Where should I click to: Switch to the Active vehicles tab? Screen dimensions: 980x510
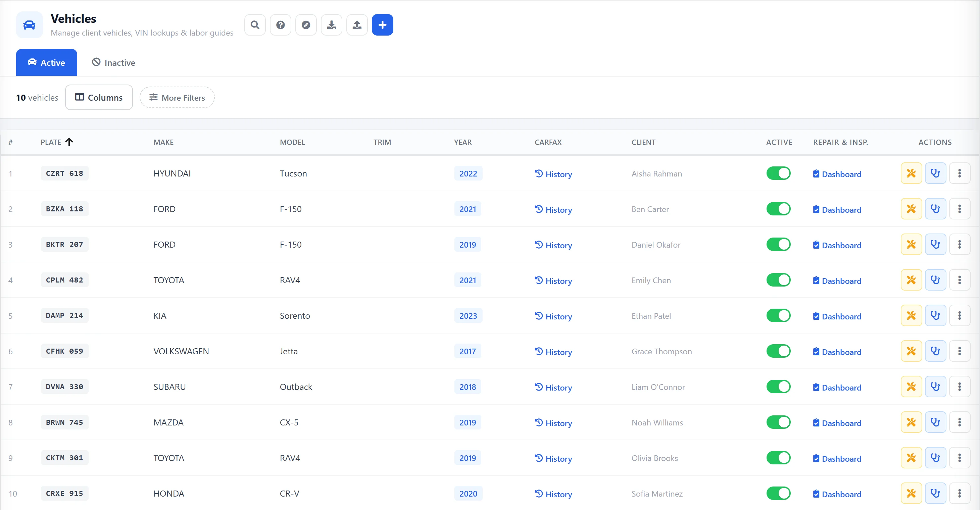(x=46, y=62)
